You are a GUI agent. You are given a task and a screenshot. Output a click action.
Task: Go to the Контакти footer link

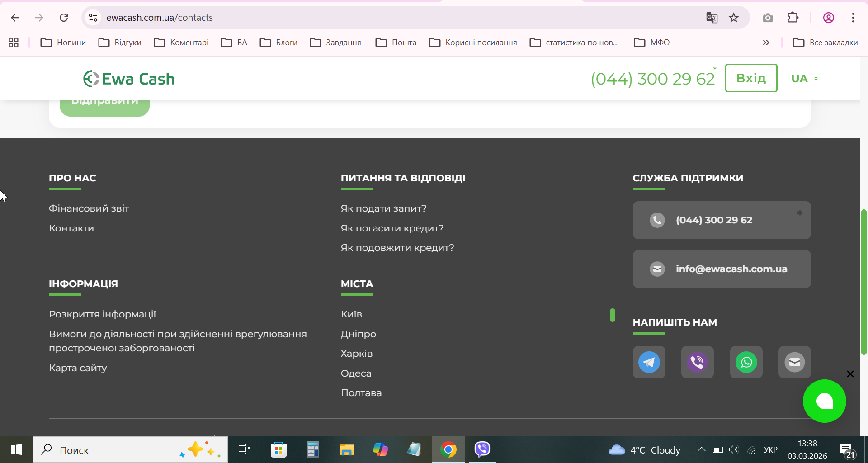click(x=71, y=228)
